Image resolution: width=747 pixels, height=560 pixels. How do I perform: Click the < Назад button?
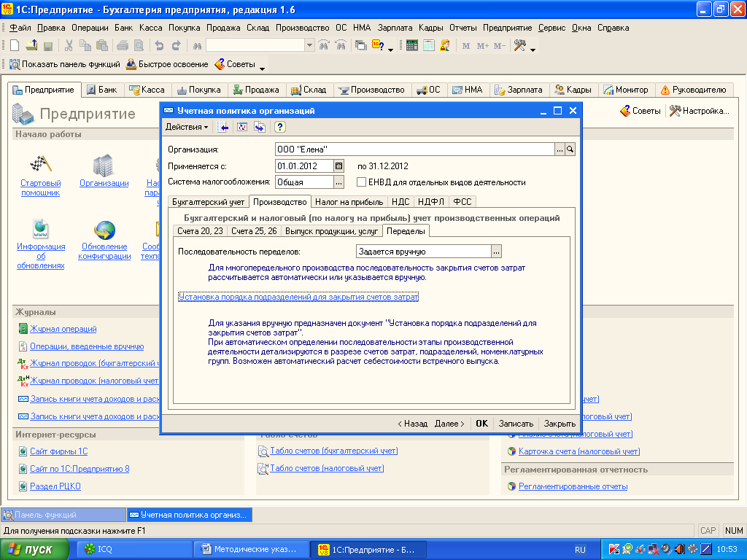(413, 424)
